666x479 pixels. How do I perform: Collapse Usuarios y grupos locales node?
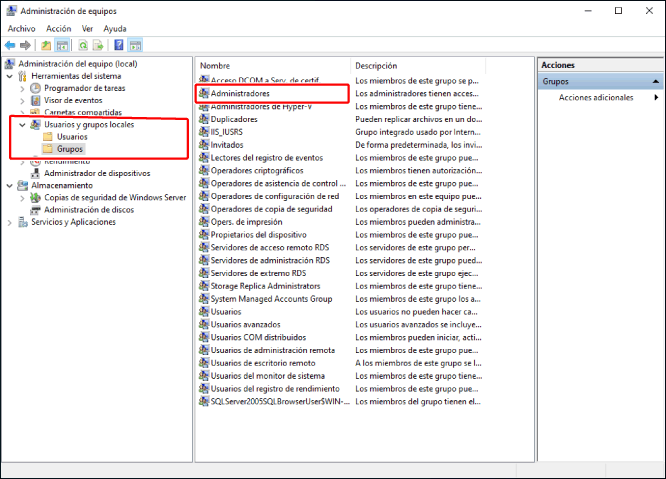tap(22, 125)
